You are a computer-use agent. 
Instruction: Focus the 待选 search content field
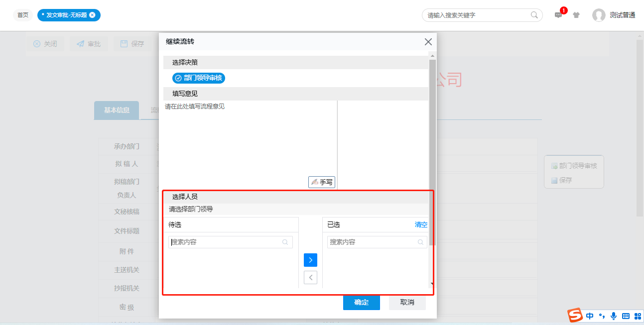[230, 242]
